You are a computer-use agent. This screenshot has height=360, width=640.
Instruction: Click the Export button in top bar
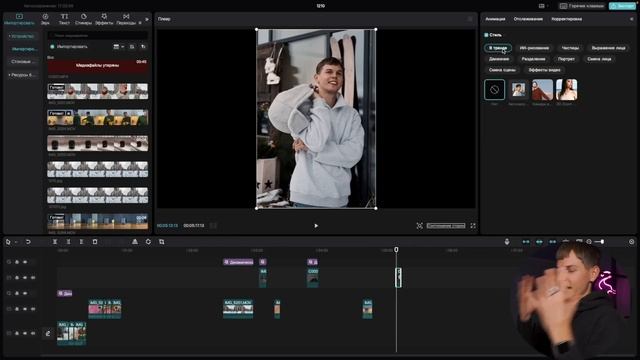point(622,6)
